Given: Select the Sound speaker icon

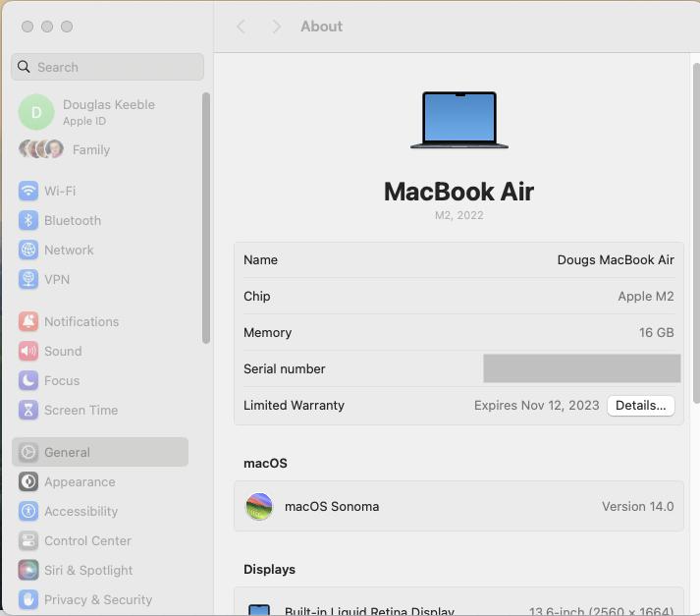Looking at the screenshot, I should 28,351.
